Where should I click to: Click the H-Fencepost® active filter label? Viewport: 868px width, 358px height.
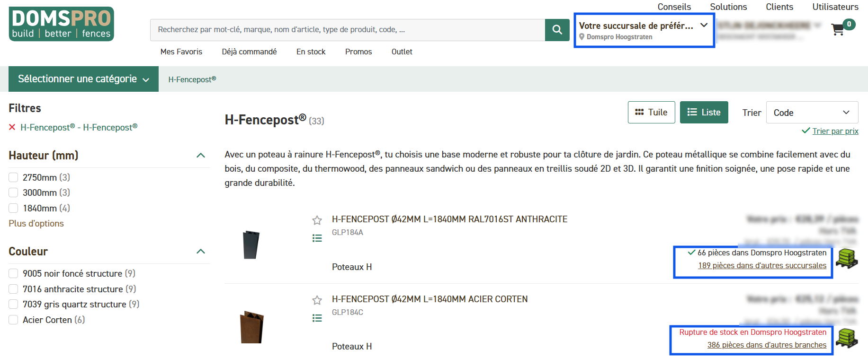pos(79,127)
